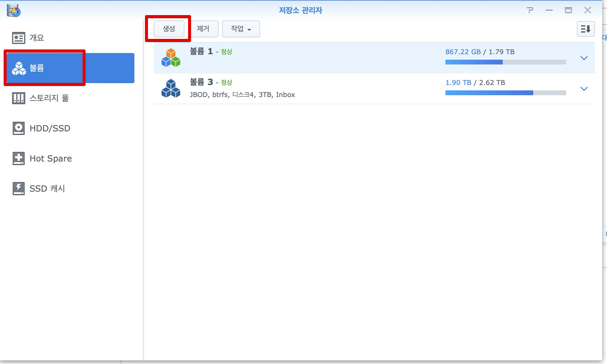Select the 볼륨 3 JBOD btrfs description row
Screen dimensions: 607x364
pos(242,95)
